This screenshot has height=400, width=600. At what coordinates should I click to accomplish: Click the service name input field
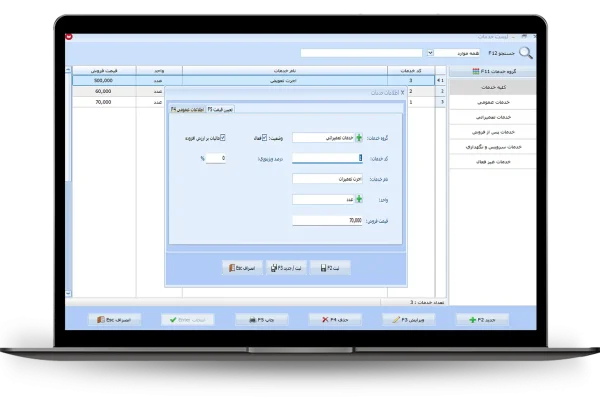click(x=328, y=179)
